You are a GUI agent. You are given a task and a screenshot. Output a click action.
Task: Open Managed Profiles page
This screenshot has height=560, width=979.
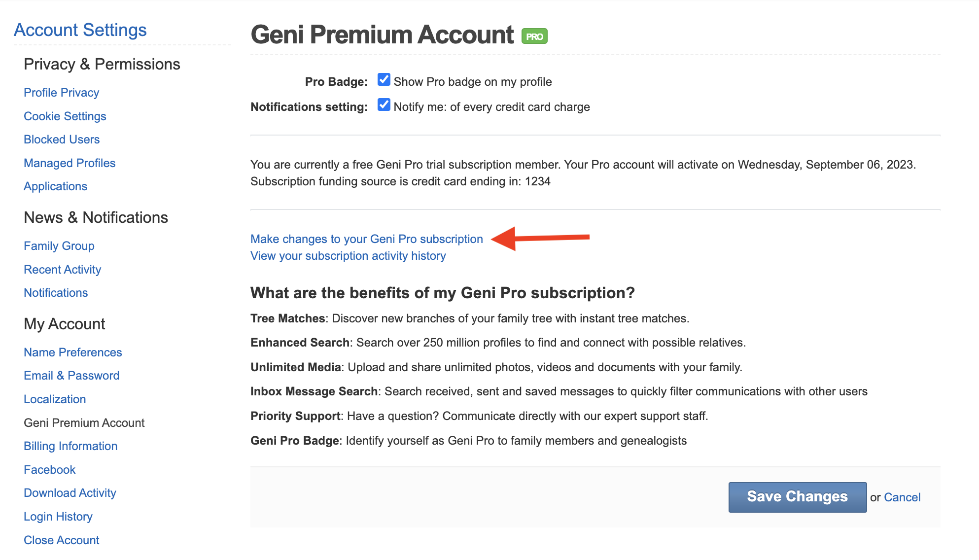[70, 163]
